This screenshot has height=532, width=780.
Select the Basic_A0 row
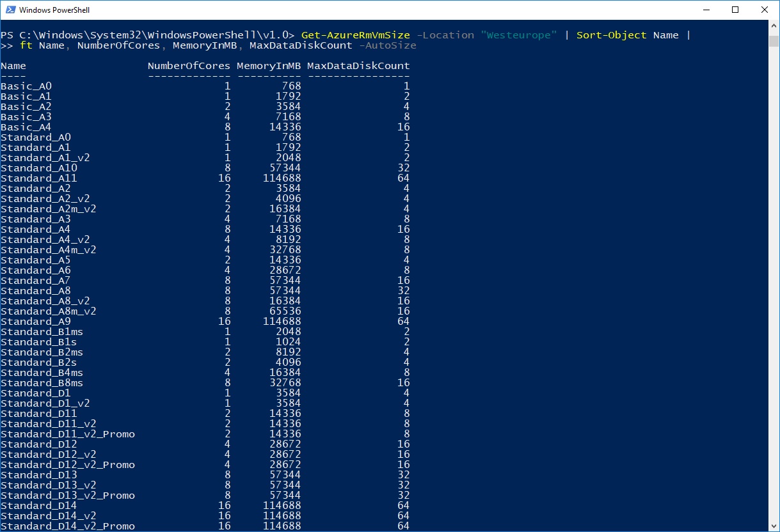tap(26, 86)
